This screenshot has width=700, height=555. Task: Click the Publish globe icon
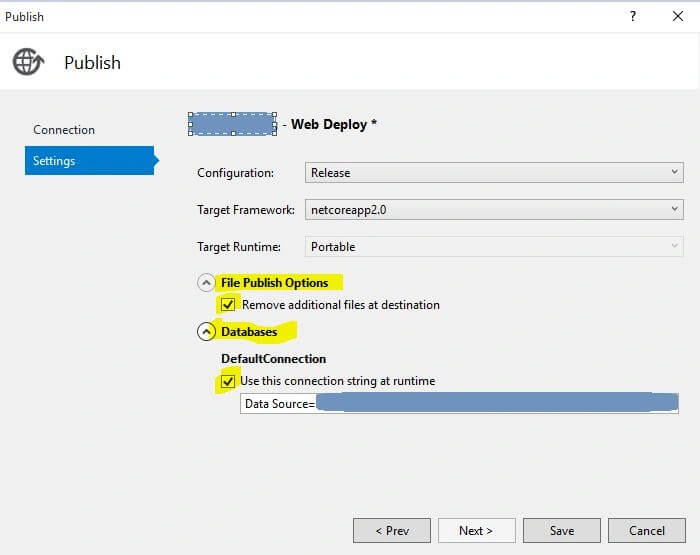(x=28, y=62)
